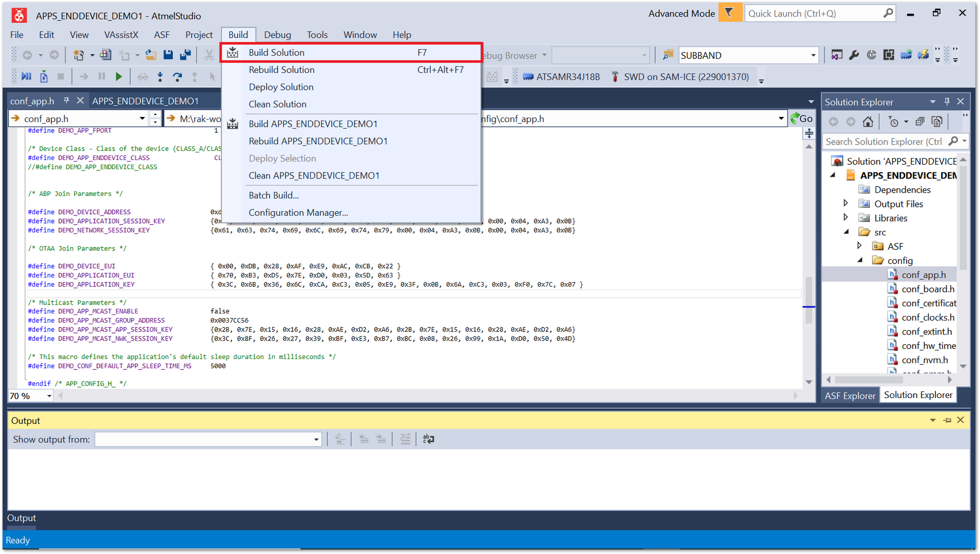Image resolution: width=980 pixels, height=554 pixels.
Task: Click the Pending Changes Filter clock icon
Action: click(x=894, y=122)
